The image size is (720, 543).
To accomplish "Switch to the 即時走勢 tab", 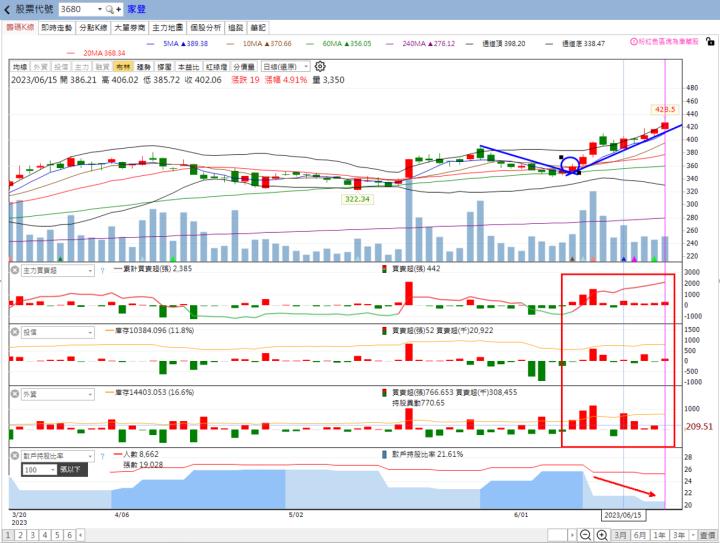I will click(x=56, y=28).
